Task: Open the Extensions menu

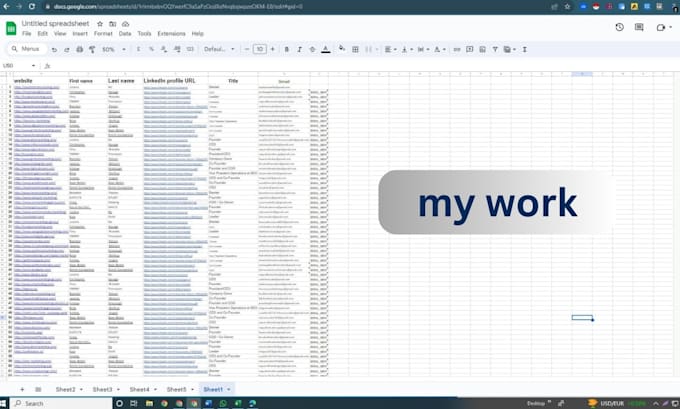Action: pos(171,33)
